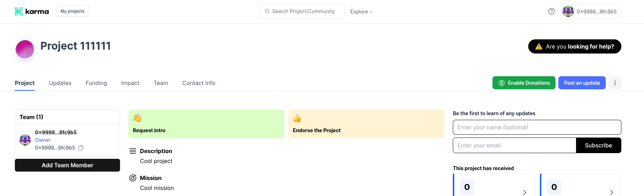Open the Funding tab

click(96, 83)
